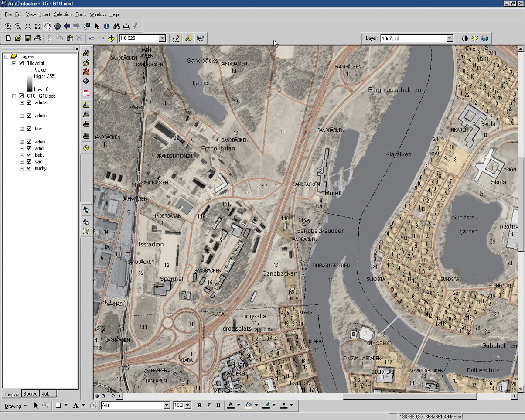Expand the admy layer tree node
The height and width of the screenshot is (420, 525).
[22, 142]
